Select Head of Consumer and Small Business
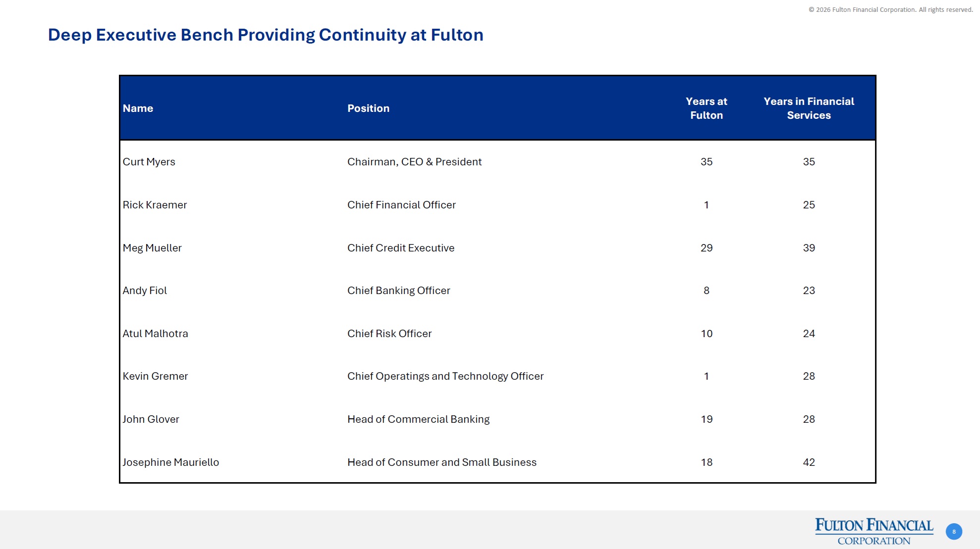980x549 pixels. click(441, 462)
